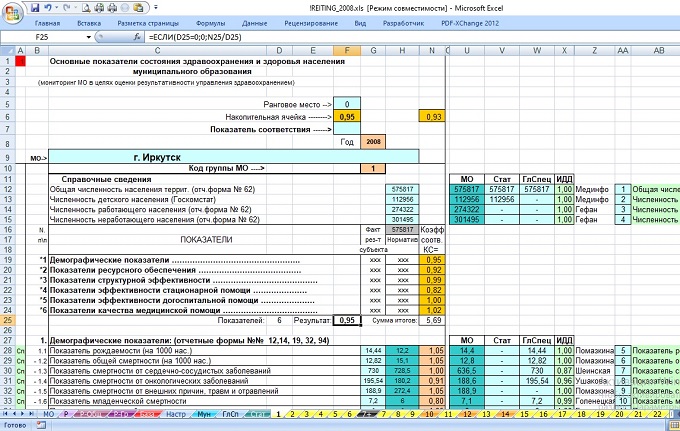Image resolution: width=680 pixels, height=431 pixels.
Task: Open the Формулы ribbon tab
Action: click(210, 23)
